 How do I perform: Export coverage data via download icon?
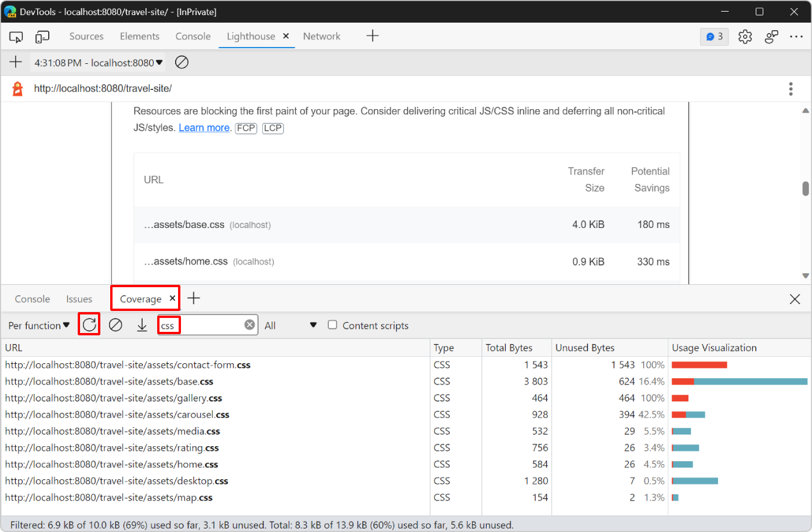(142, 325)
